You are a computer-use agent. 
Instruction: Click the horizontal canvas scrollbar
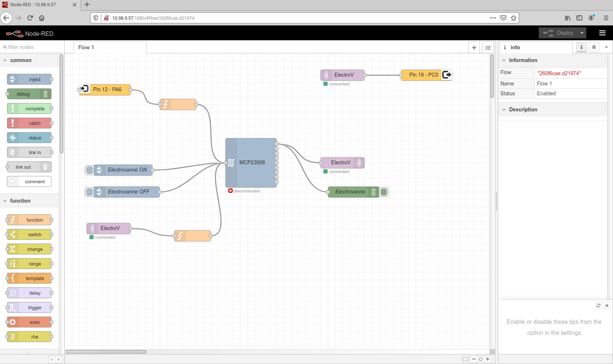pyautogui.click(x=106, y=352)
